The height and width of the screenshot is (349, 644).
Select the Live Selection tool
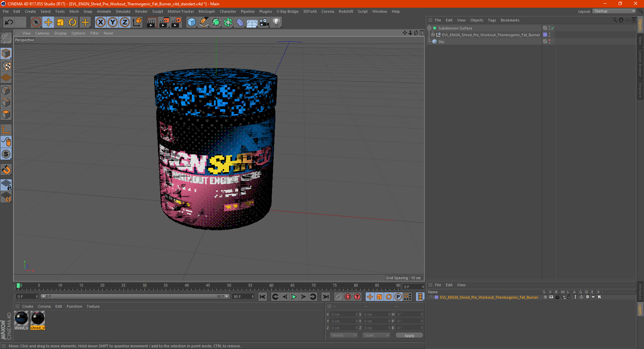(x=36, y=22)
